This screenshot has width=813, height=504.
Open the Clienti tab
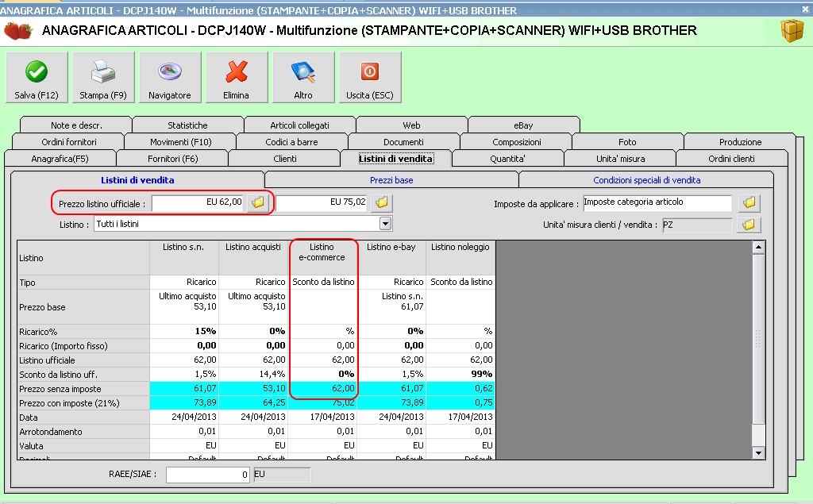pyautogui.click(x=285, y=158)
